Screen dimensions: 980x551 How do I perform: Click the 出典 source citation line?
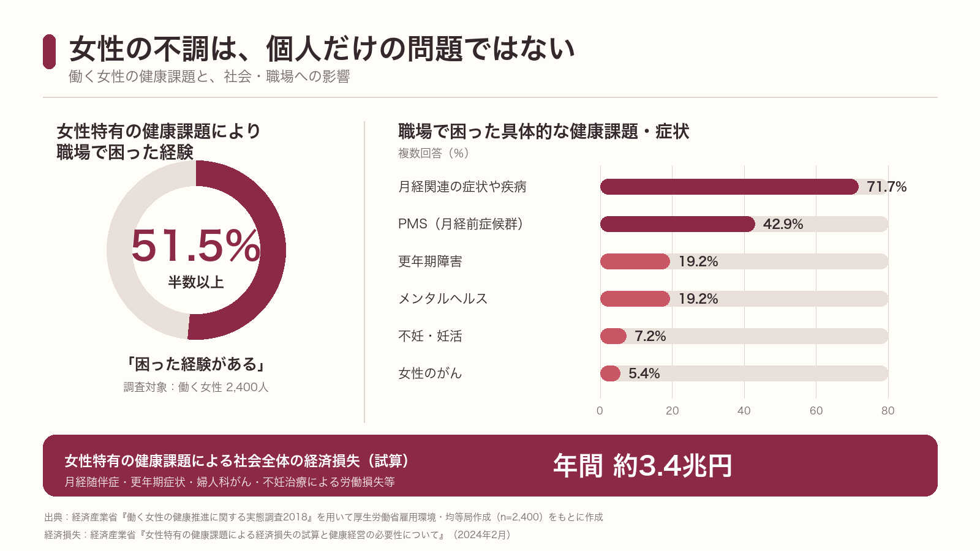323,517
